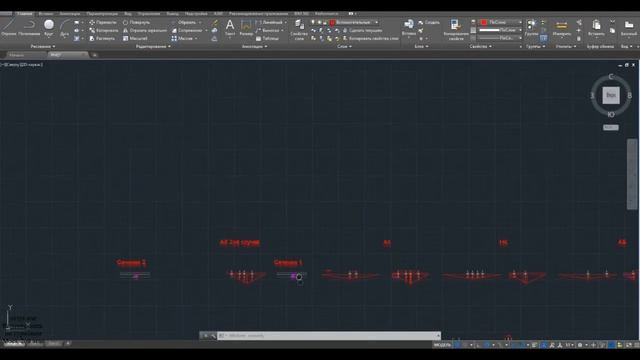Switch to the Модель layout tab
Viewport: 640px width, 360px height.
pyautogui.click(x=14, y=344)
